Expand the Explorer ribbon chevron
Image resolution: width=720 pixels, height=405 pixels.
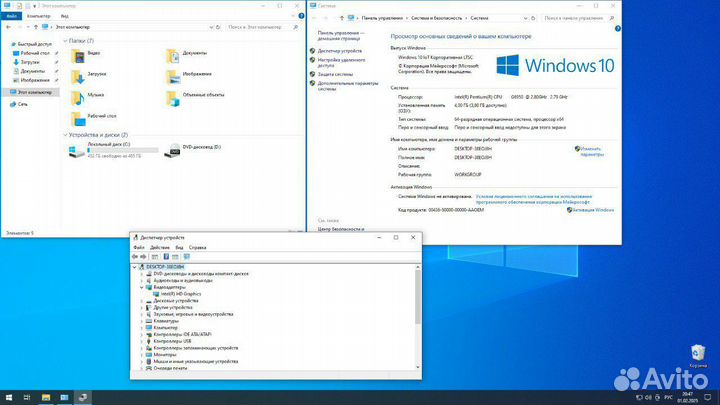(x=293, y=16)
